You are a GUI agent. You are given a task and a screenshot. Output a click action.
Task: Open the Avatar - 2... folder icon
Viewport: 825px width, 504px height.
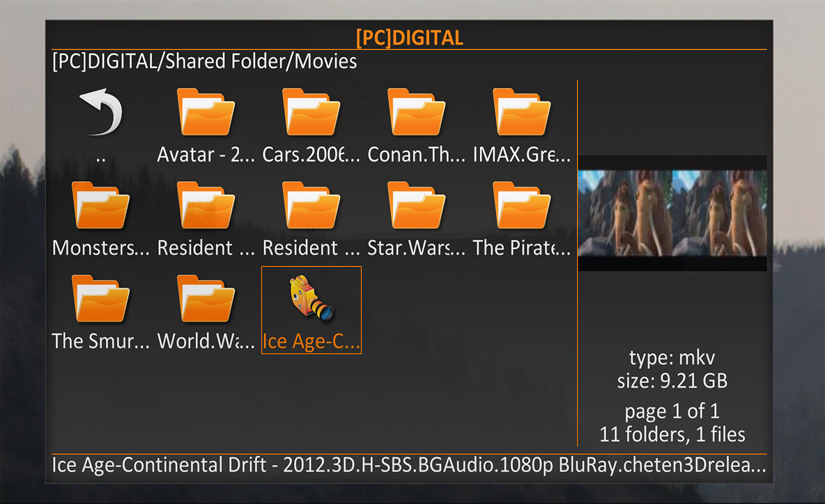206,112
